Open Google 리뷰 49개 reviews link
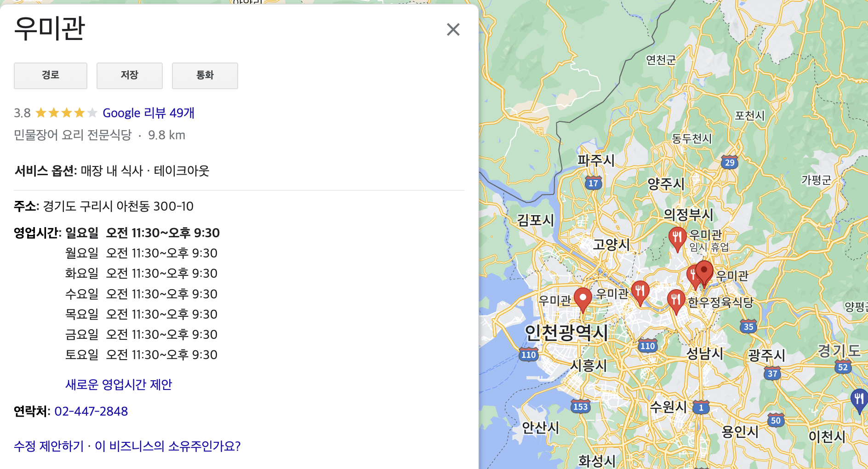Viewport: 868px width, 469px height. click(148, 113)
